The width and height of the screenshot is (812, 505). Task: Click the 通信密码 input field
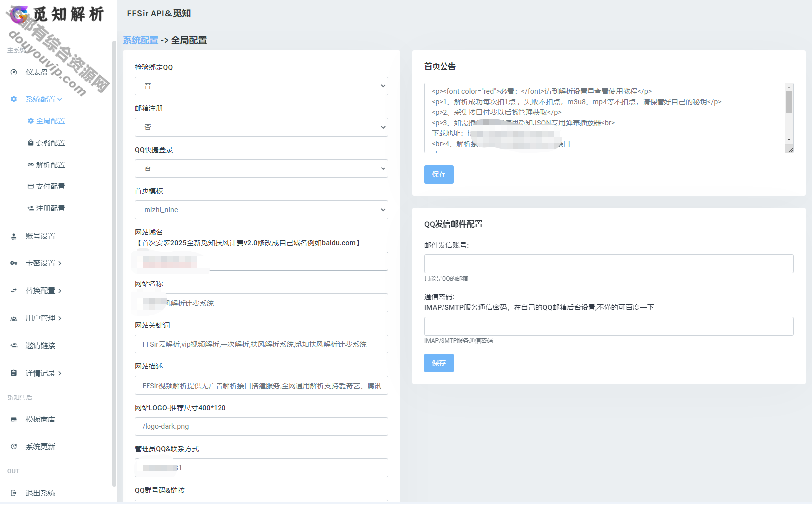click(x=608, y=326)
